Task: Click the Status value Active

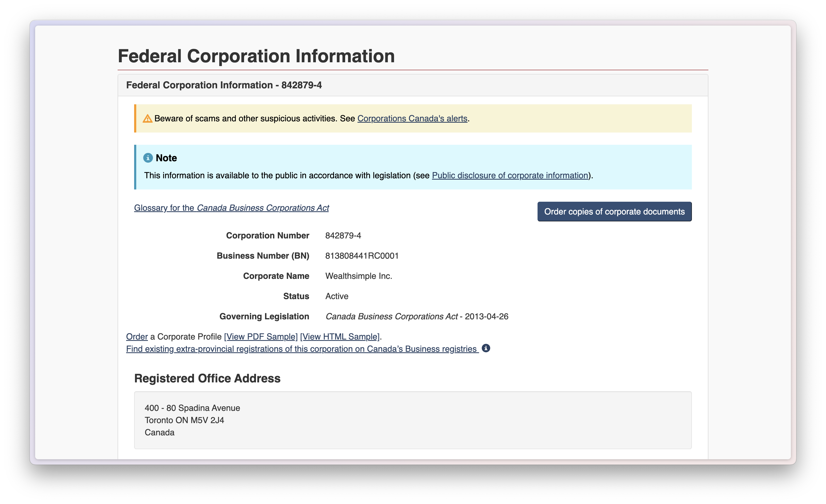Action: click(337, 296)
